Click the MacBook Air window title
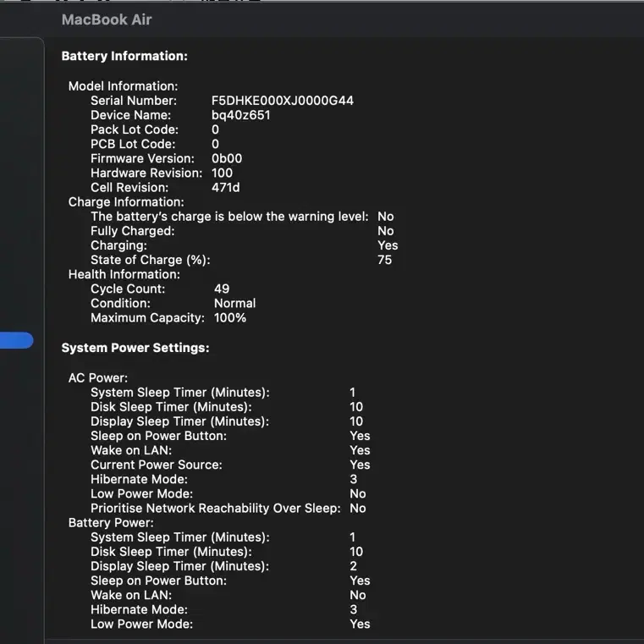 107,19
